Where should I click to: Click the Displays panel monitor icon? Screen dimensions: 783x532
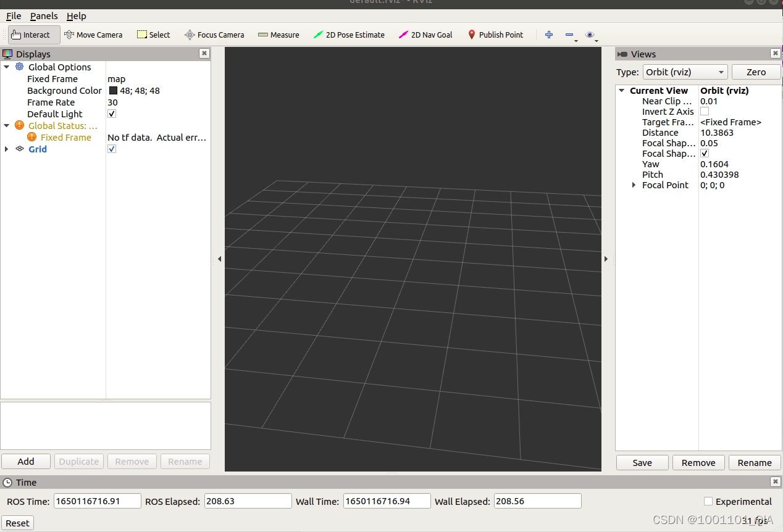click(7, 54)
